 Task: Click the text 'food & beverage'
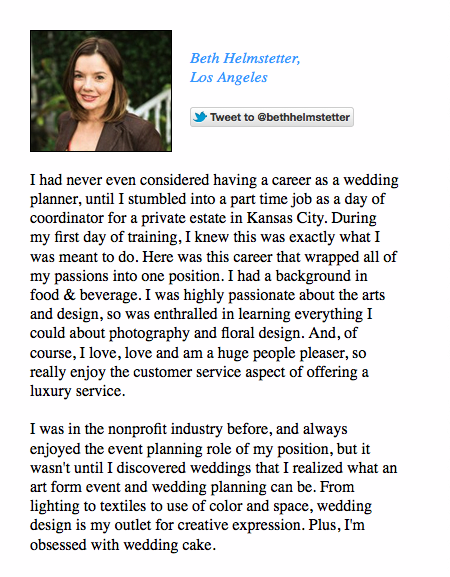coord(85,295)
